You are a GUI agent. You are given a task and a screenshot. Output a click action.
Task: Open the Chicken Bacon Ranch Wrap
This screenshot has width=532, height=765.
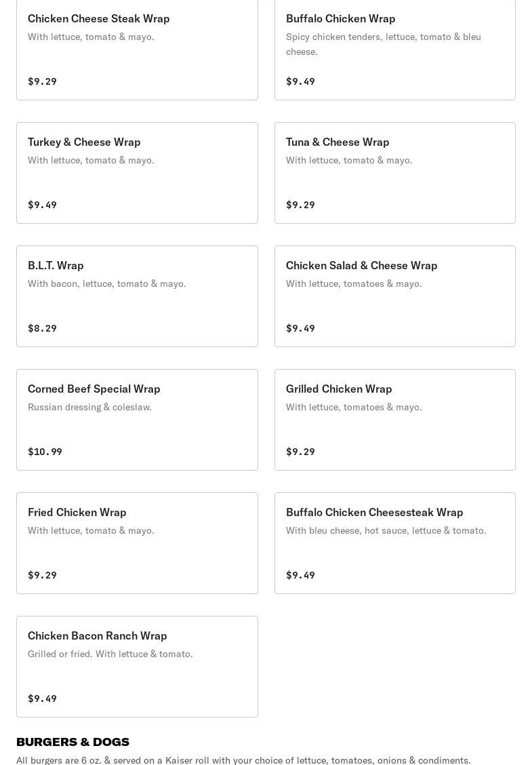click(x=137, y=667)
